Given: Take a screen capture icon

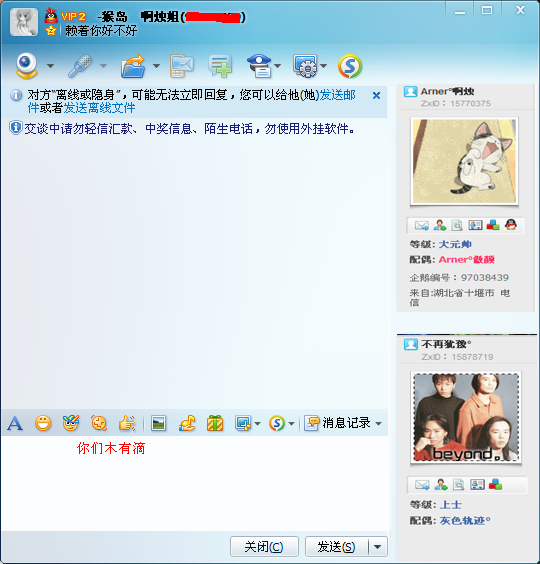Looking at the screenshot, I should pyautogui.click(x=243, y=423).
